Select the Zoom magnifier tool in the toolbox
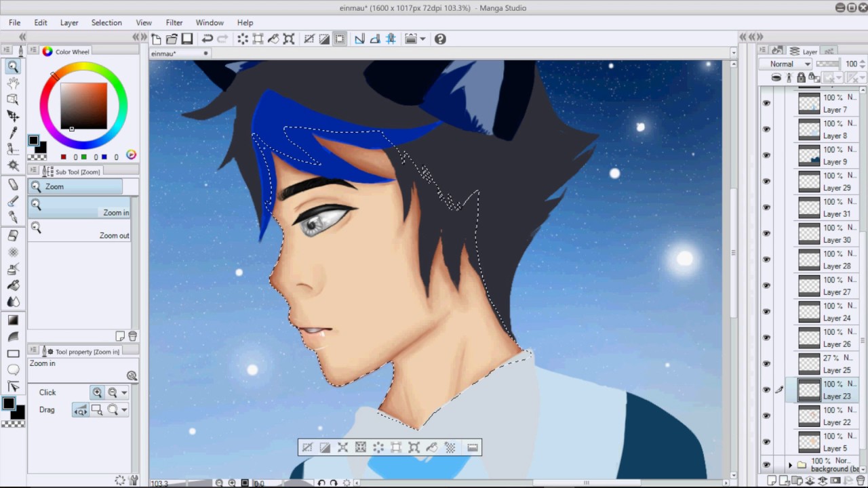Screen dimensions: 868x488 (x=13, y=66)
